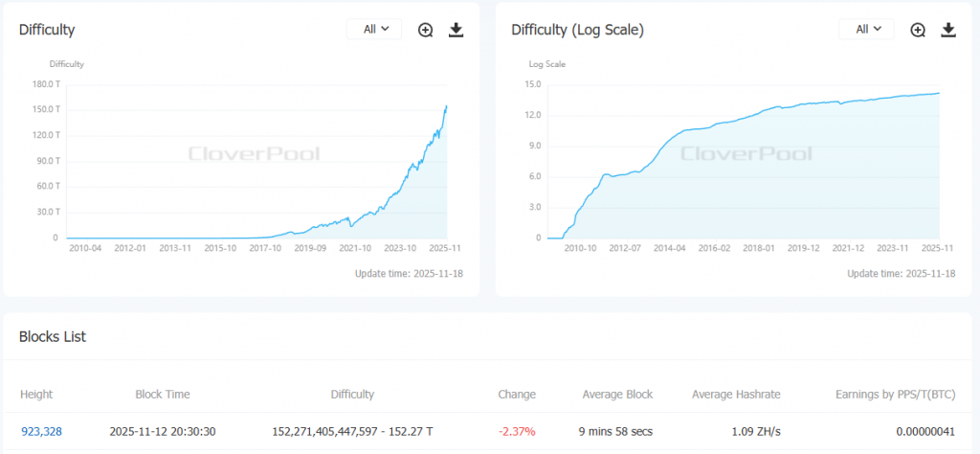Open the All range dropdown on Difficulty chart
This screenshot has width=980, height=454.
375,30
